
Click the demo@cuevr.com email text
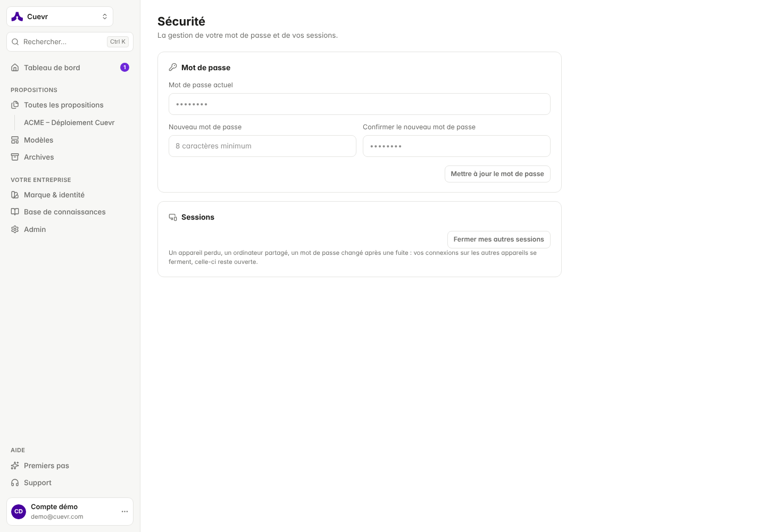[57, 517]
